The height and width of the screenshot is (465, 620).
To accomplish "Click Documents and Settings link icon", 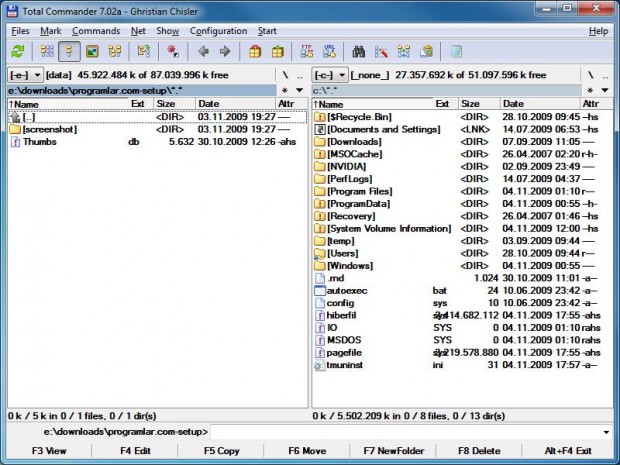I will 319,129.
